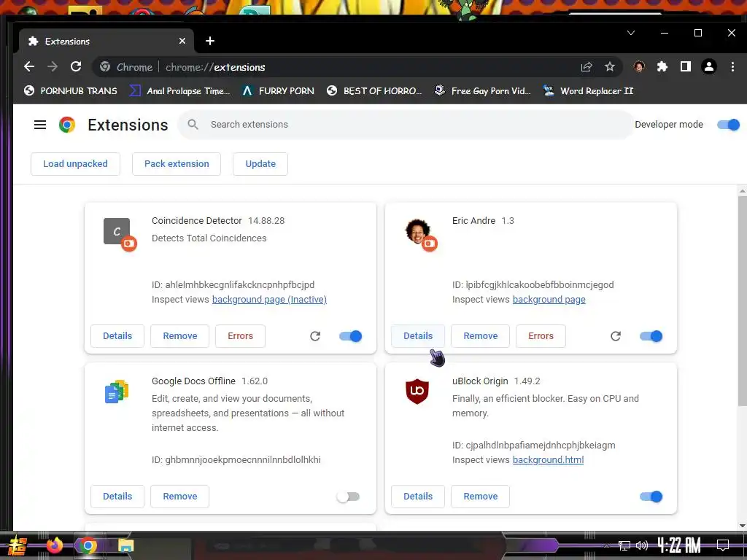Click the browser forward arrow
This screenshot has width=747, height=560.
pyautogui.click(x=53, y=66)
